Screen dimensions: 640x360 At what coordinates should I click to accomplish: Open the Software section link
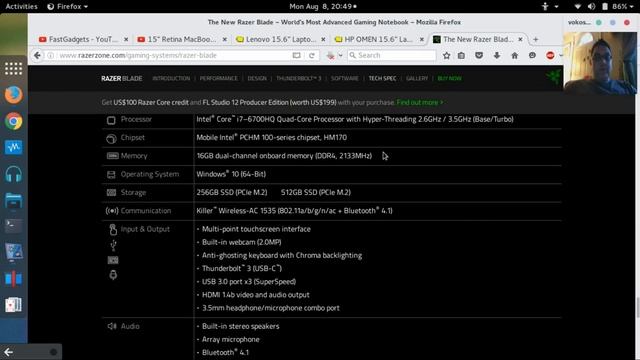pos(344,78)
